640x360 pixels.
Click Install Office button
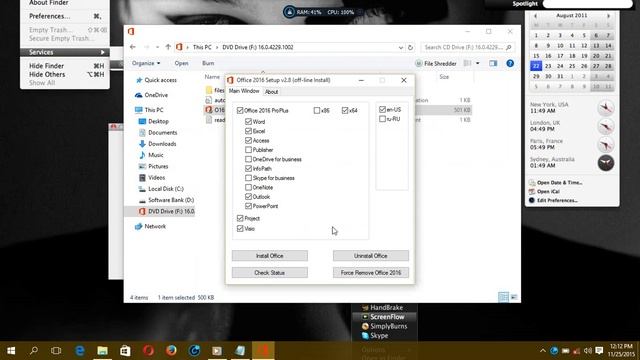[270, 256]
